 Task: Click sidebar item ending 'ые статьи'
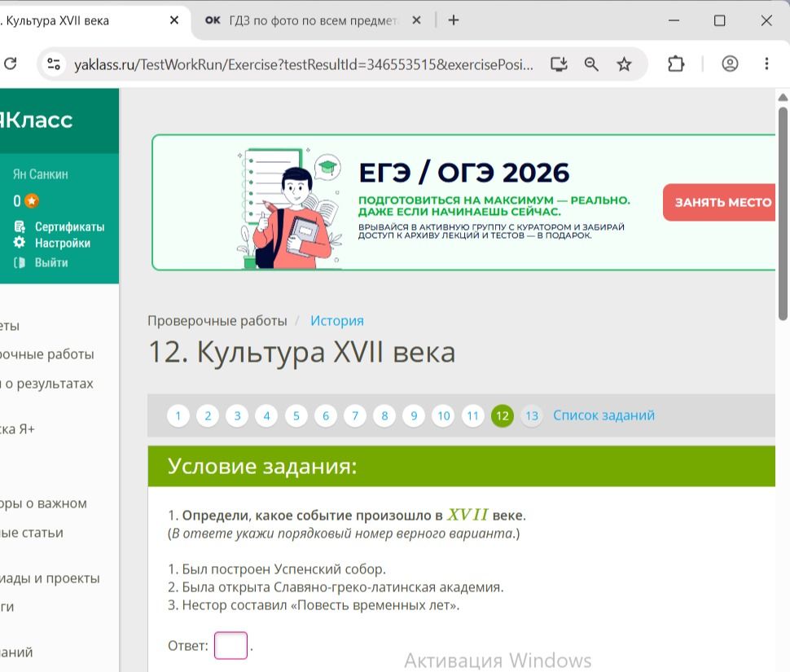31,533
